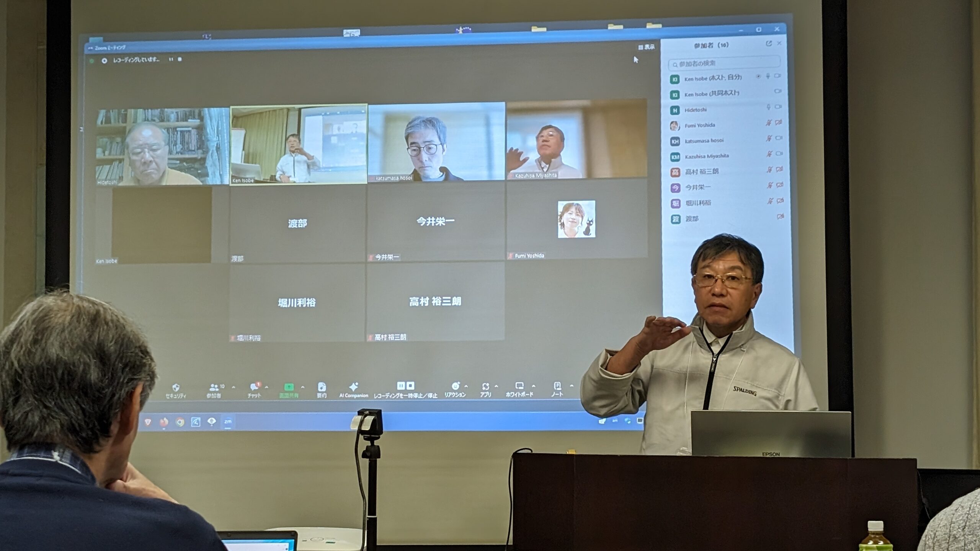Click 'Ken Isobe (共同ホスト)' name in list
The height and width of the screenshot is (551, 980).
712,94
